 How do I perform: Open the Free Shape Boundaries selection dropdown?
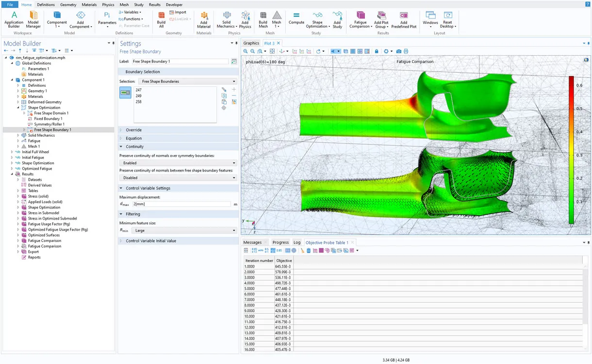pyautogui.click(x=188, y=81)
